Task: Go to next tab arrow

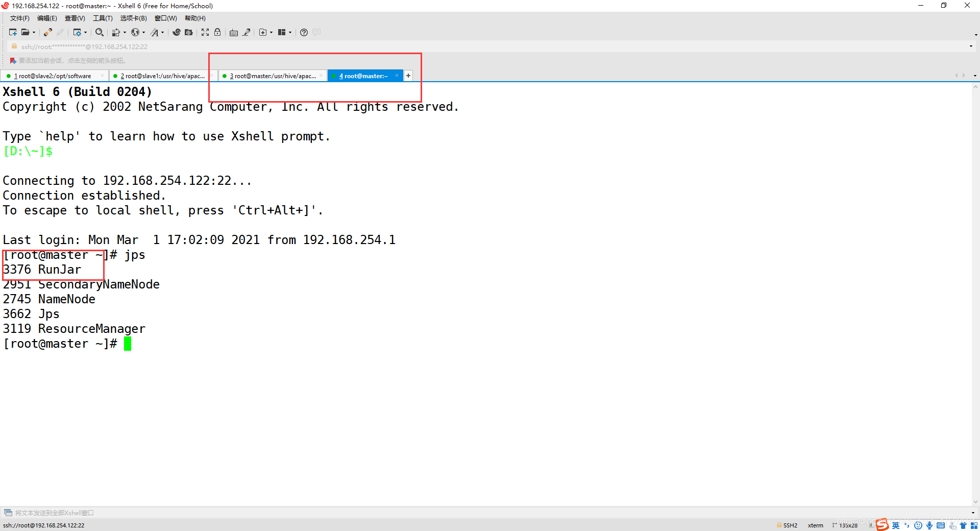Action: [964, 76]
